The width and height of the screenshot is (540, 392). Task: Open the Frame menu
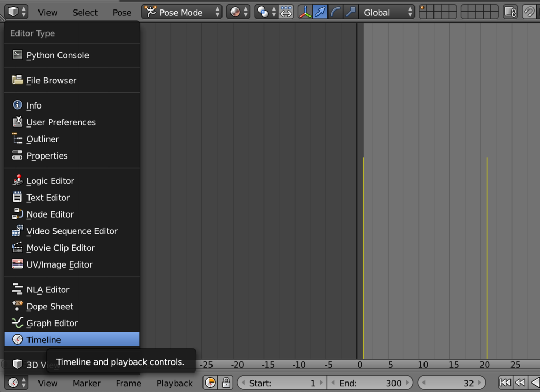point(129,383)
